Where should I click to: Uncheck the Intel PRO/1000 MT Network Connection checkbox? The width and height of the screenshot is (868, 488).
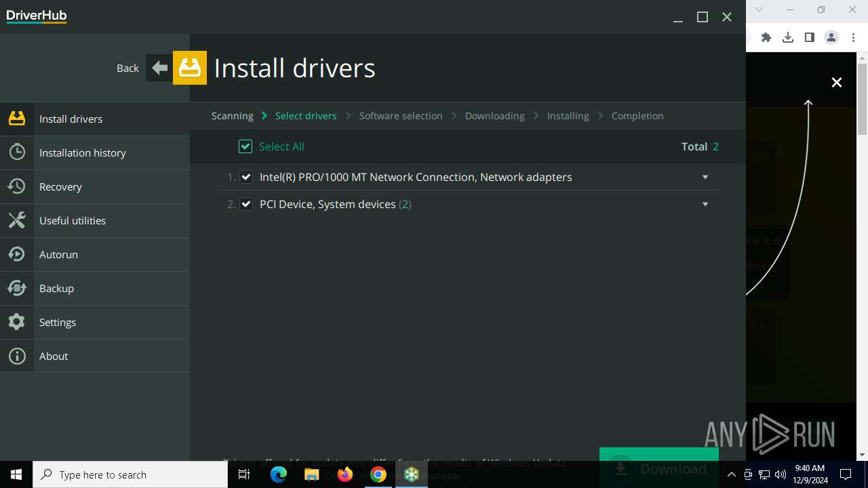(x=246, y=177)
